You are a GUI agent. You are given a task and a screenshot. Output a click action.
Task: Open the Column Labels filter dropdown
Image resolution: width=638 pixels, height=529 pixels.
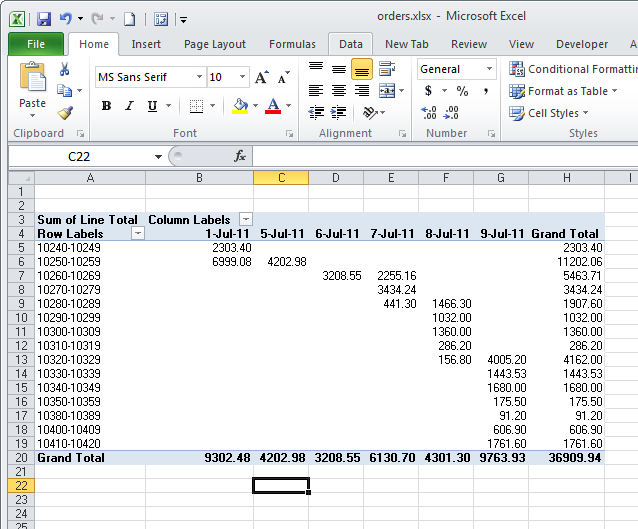[246, 219]
